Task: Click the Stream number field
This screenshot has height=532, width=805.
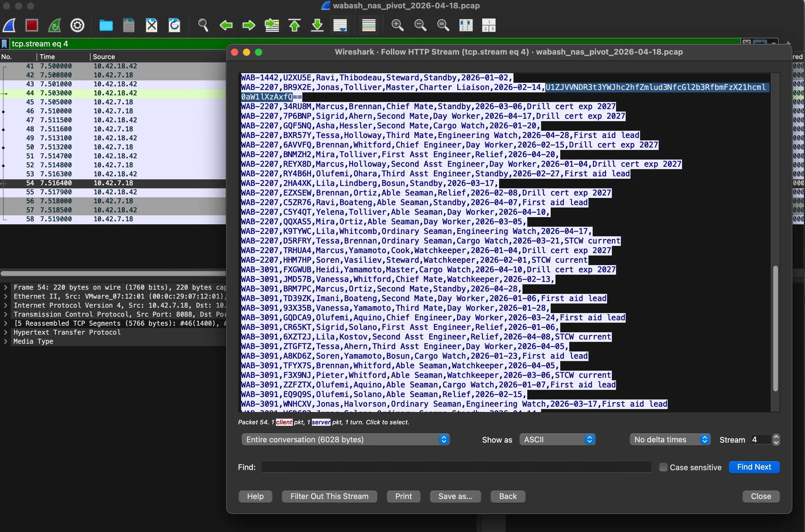Action: (x=761, y=439)
